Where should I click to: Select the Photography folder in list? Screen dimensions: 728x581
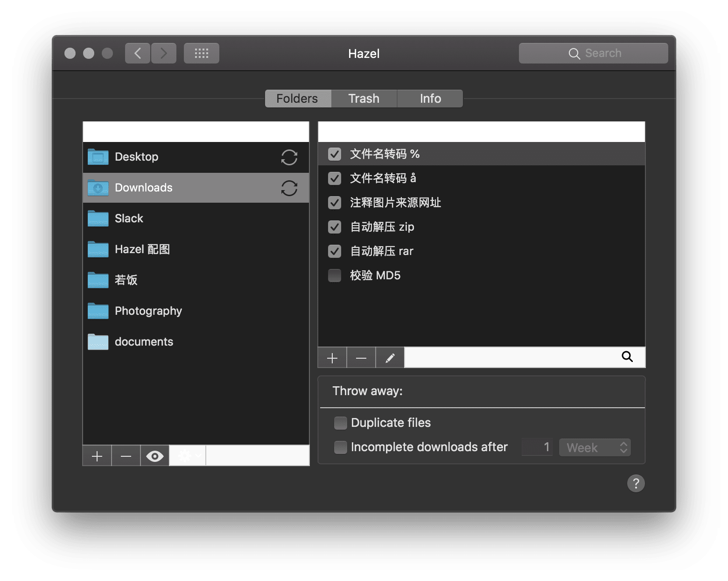[x=148, y=311]
